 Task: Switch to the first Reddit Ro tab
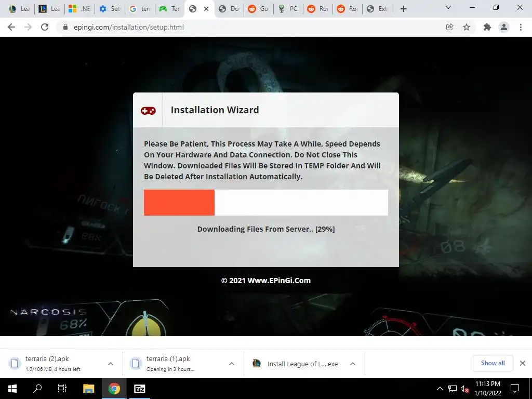point(318,9)
